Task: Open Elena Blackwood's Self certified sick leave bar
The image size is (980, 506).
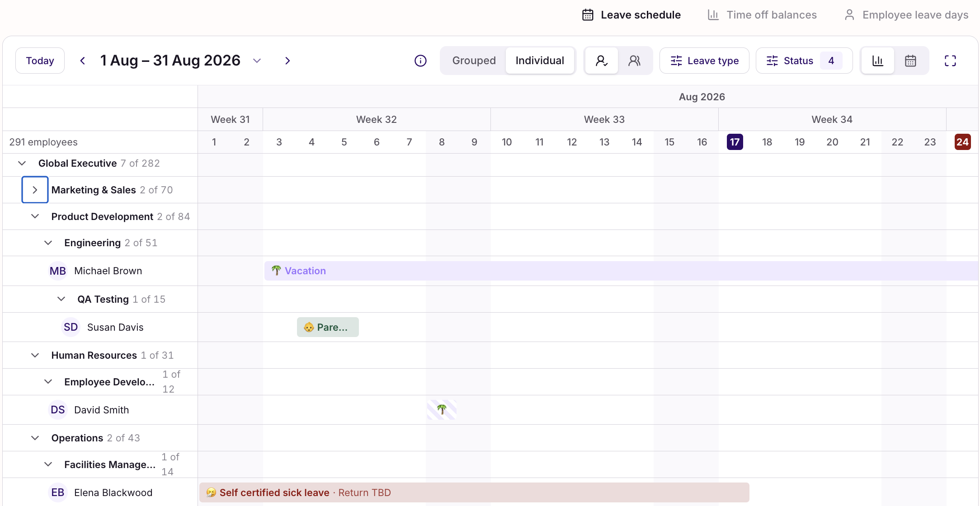Action: (474, 492)
